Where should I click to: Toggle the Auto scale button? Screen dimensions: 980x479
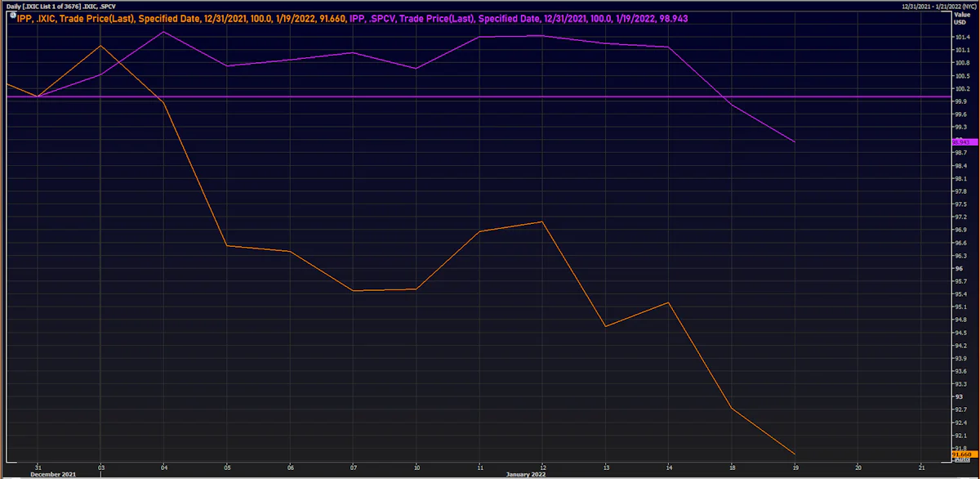click(961, 461)
